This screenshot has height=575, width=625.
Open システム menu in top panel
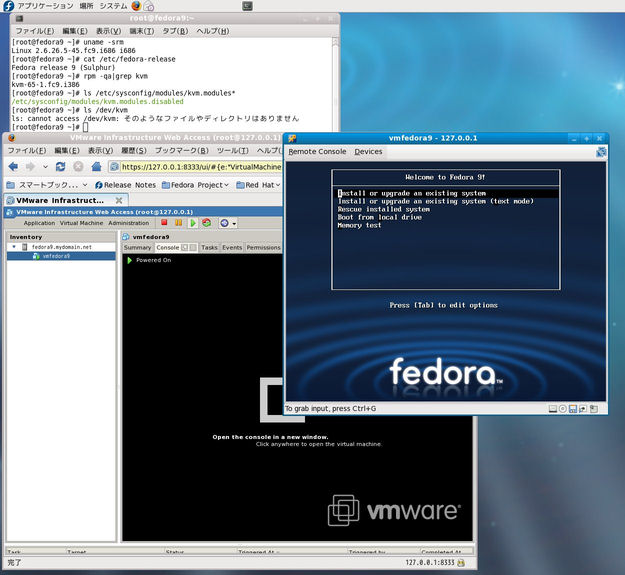[113, 6]
